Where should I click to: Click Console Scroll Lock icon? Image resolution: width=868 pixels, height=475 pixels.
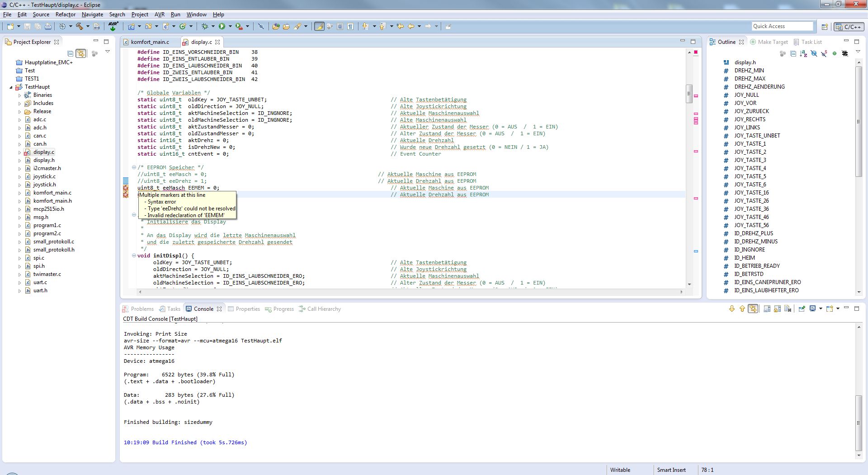(x=777, y=309)
